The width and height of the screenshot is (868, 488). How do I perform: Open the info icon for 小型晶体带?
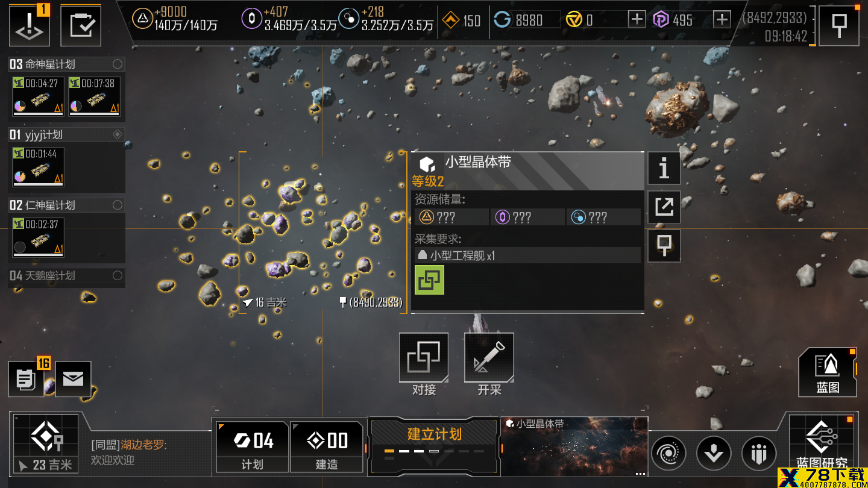tap(664, 168)
